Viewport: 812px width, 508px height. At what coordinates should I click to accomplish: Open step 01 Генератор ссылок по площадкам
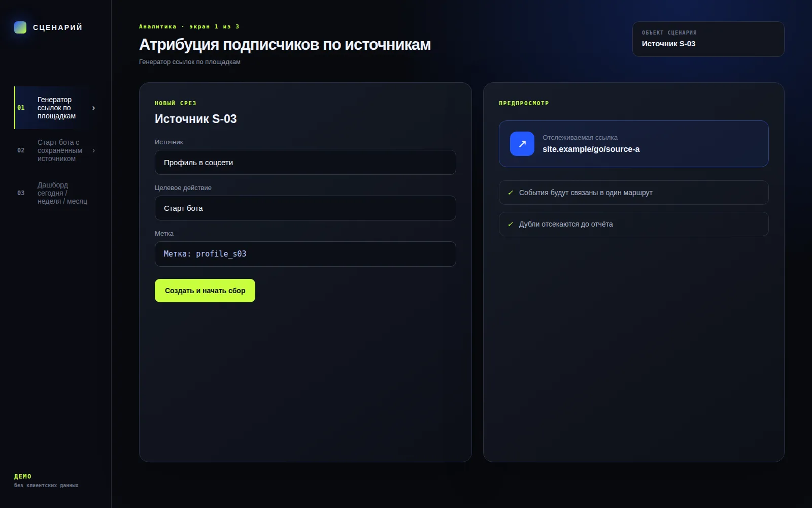(56, 108)
